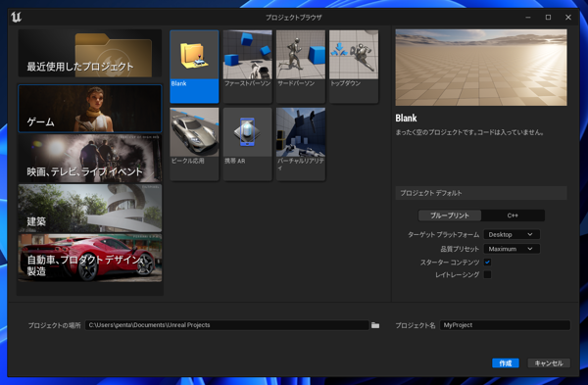Enable レイトレーシング checkbox
This screenshot has width=588, height=385.
pos(487,274)
